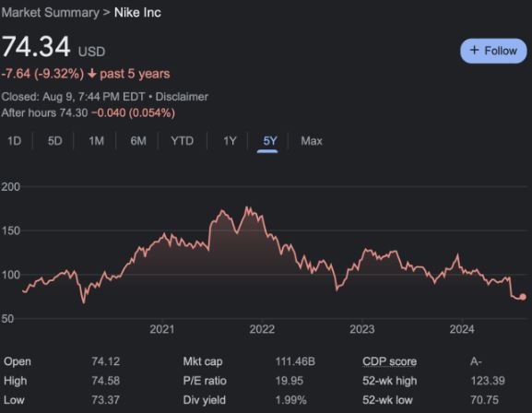Screen dimensions: 532x413
Task: Open the Disclaimer link
Action: tap(182, 97)
